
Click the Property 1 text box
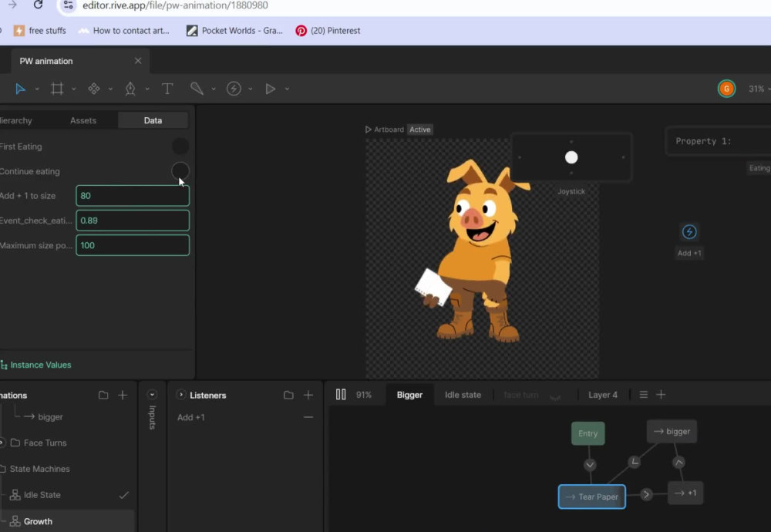719,142
